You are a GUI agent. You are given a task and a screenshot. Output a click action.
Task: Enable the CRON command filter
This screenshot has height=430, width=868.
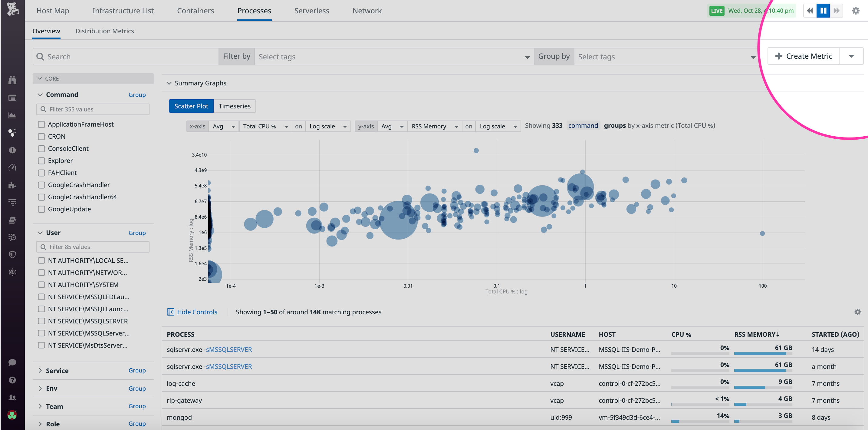(x=41, y=136)
